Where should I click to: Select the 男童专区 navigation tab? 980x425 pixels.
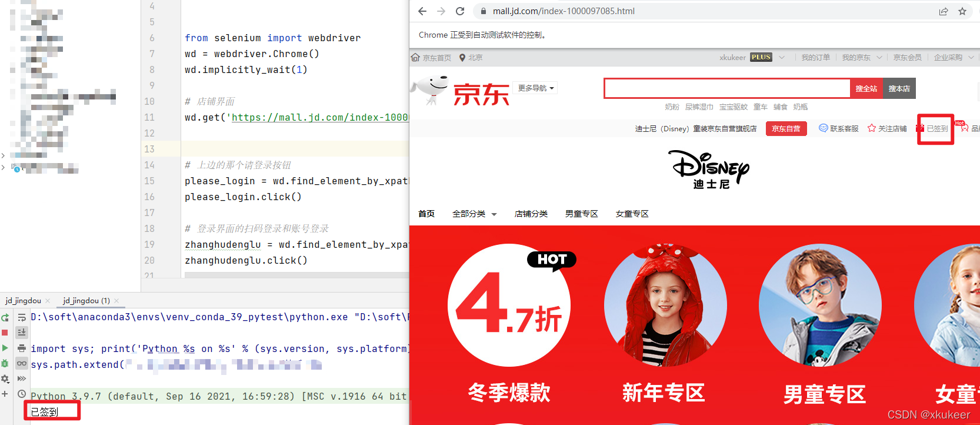[x=582, y=214]
